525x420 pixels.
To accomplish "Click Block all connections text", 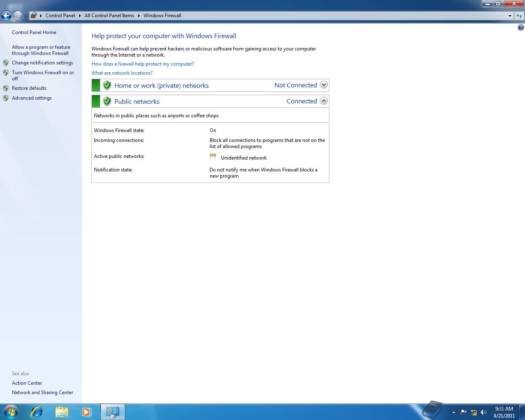I will (x=267, y=143).
